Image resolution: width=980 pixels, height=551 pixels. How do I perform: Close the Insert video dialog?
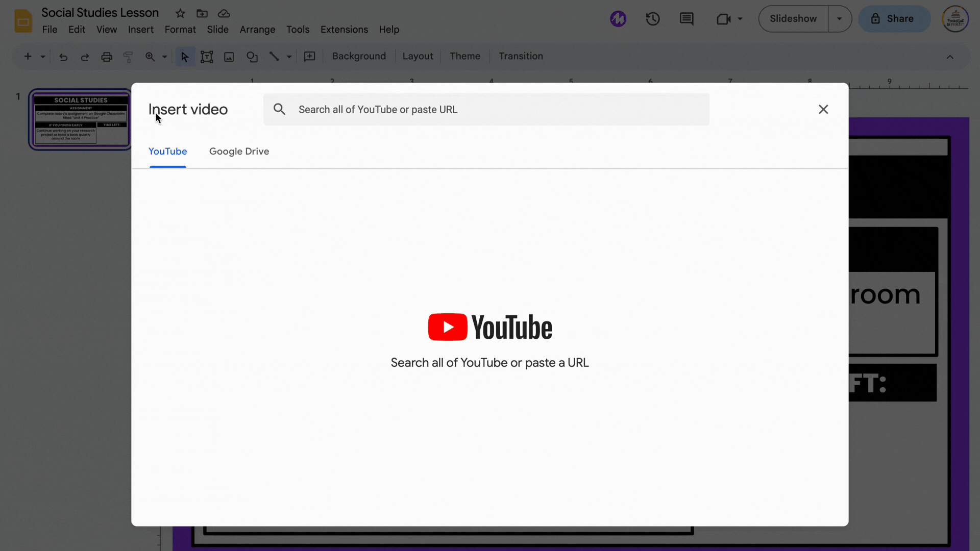823,109
